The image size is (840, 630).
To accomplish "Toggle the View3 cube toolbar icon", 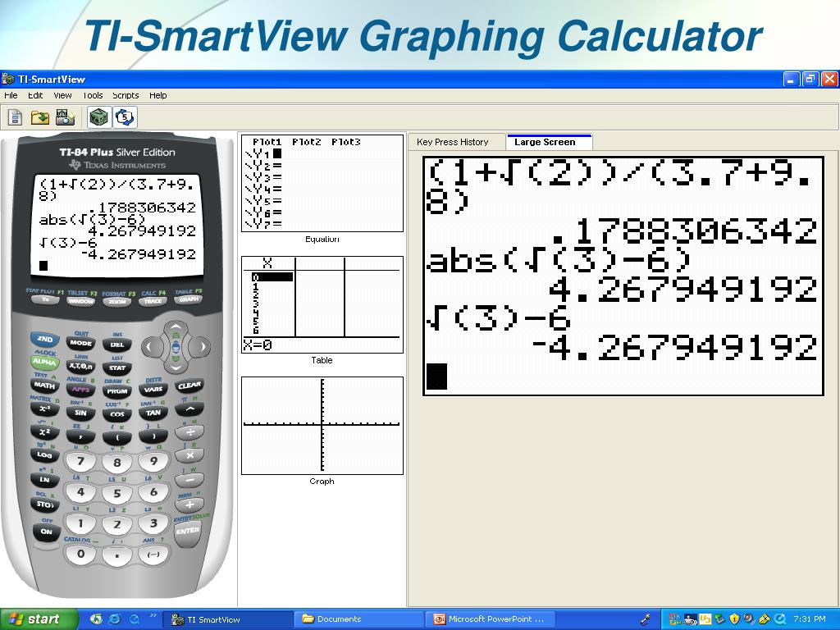I will tap(98, 116).
